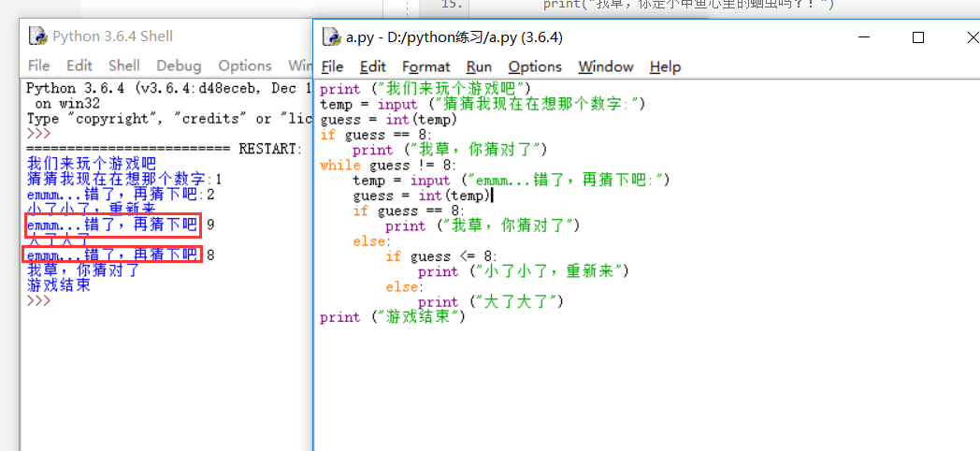Click the code line print ("我们来玩个游戏吧")
Screen dimensions: 980x451
tap(425, 89)
